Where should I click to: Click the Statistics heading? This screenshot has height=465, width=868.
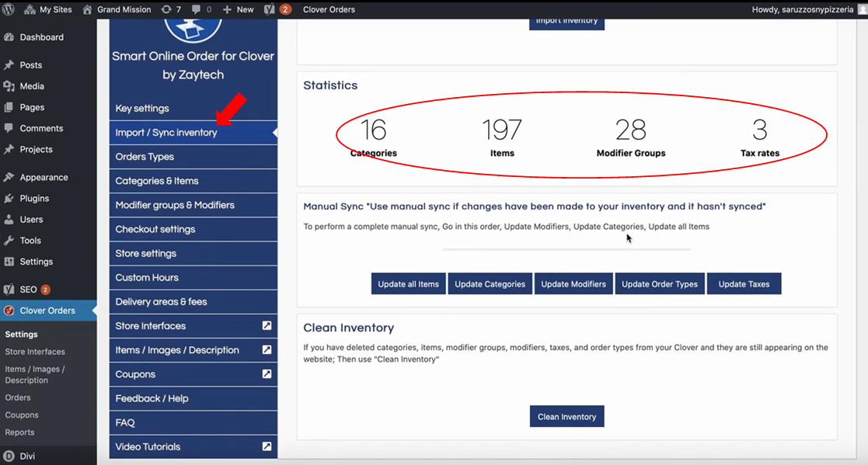pyautogui.click(x=330, y=85)
